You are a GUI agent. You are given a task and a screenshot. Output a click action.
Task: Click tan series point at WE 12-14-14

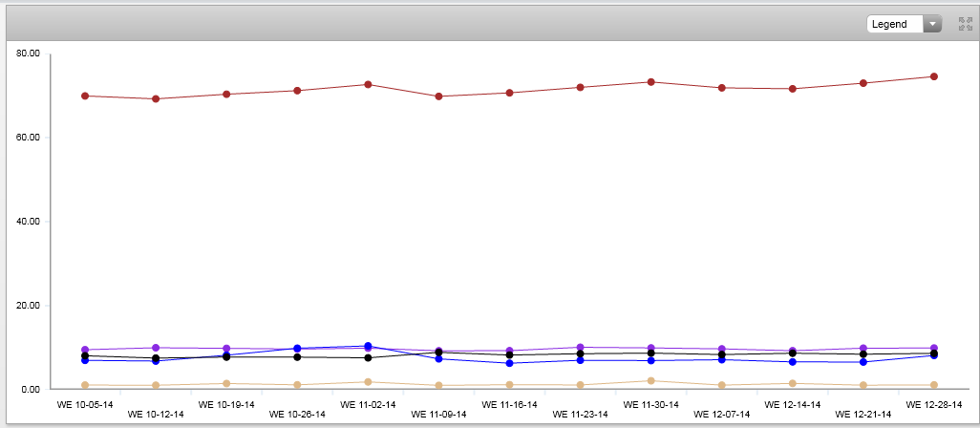(x=793, y=383)
